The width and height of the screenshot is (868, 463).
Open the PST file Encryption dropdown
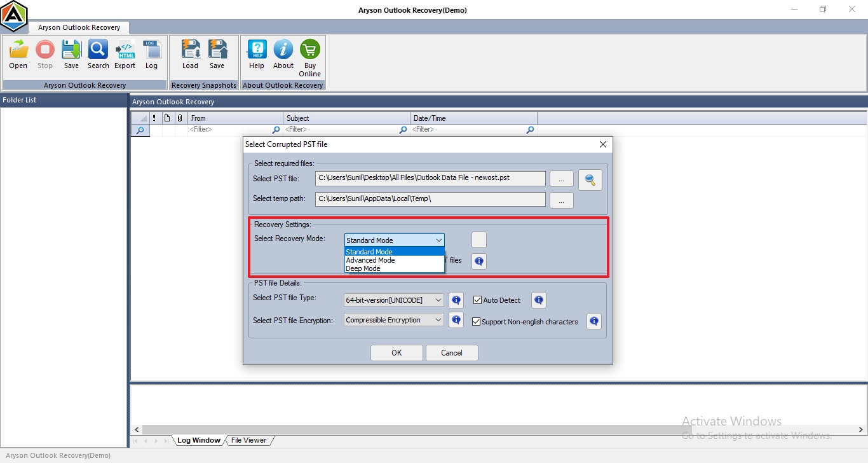coord(394,320)
